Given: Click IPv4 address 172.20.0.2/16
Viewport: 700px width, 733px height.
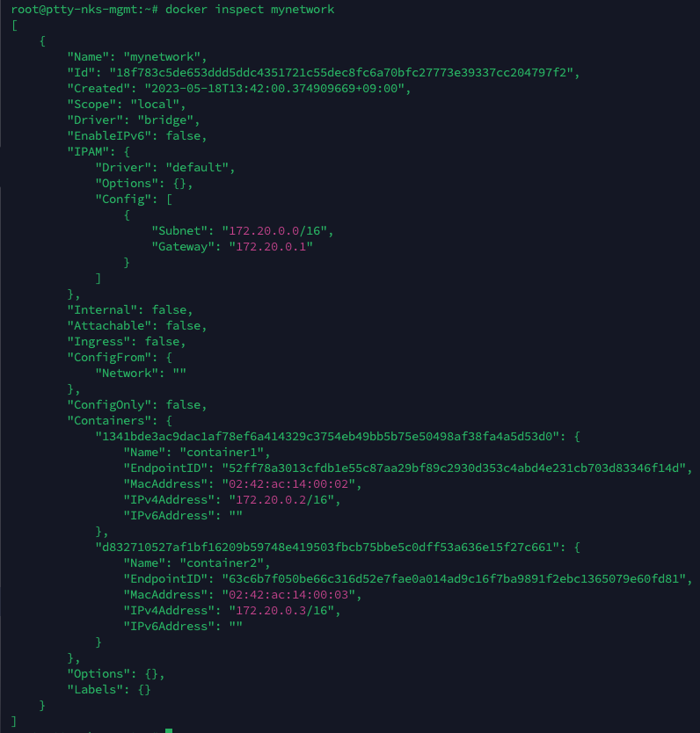Looking at the screenshot, I should [x=281, y=500].
